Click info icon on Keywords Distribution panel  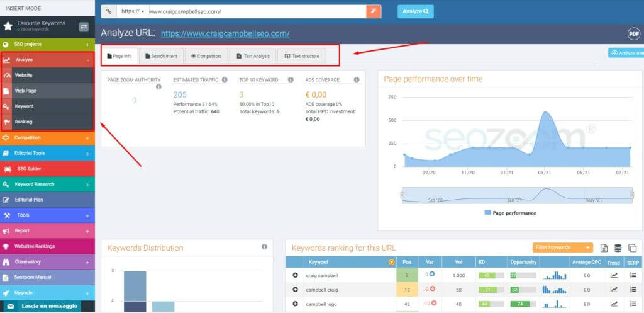pos(264,247)
